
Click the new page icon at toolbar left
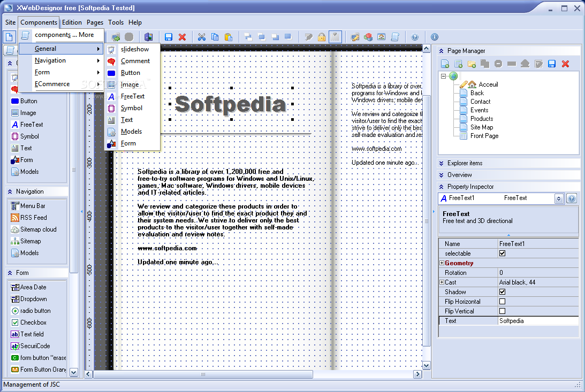click(x=9, y=37)
